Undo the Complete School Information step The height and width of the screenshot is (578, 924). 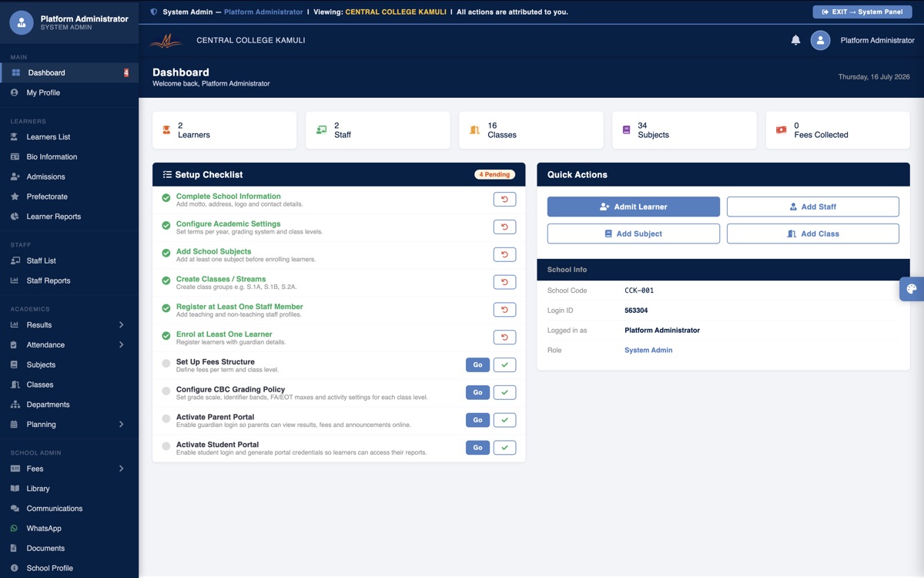pos(504,200)
